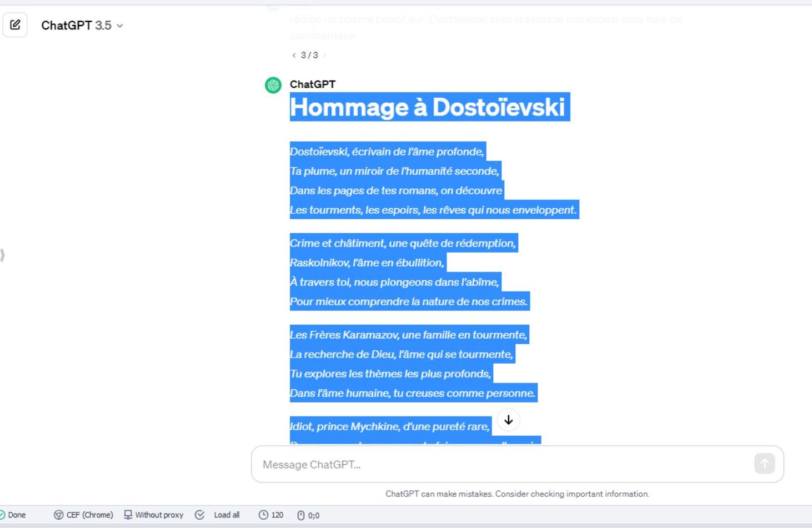Expand the sidebar using the left-edge handle
This screenshot has height=528, width=812.
point(3,255)
